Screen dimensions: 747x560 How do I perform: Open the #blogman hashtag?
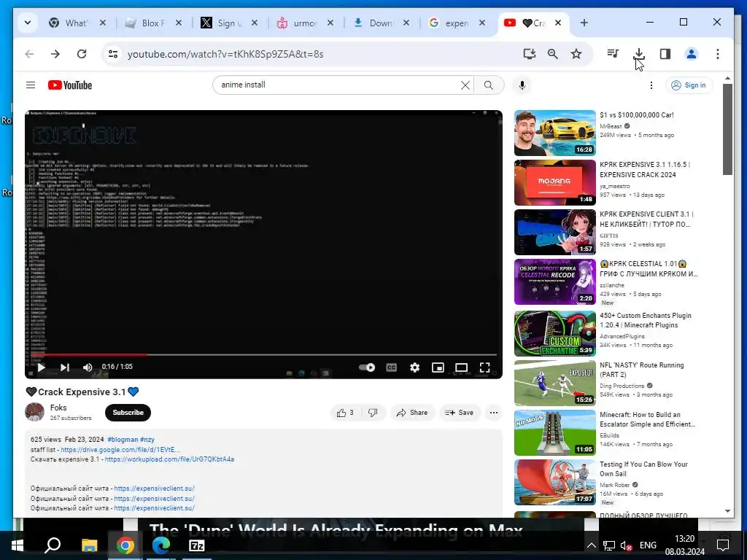pyautogui.click(x=123, y=440)
